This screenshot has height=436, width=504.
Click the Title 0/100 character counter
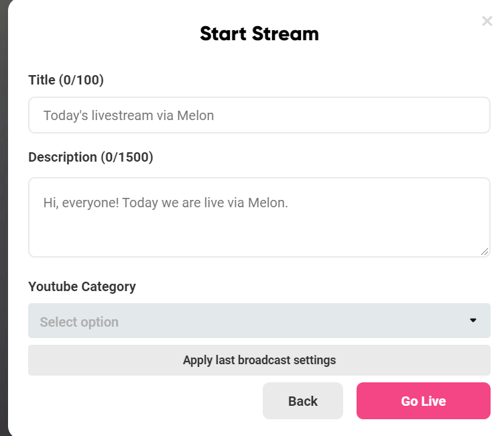tap(82, 80)
